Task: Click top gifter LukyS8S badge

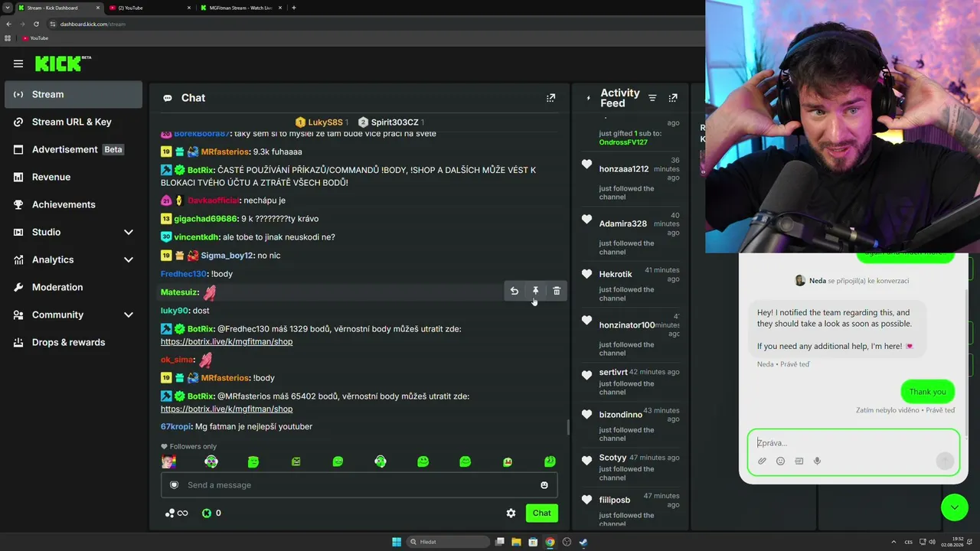Action: (x=322, y=122)
